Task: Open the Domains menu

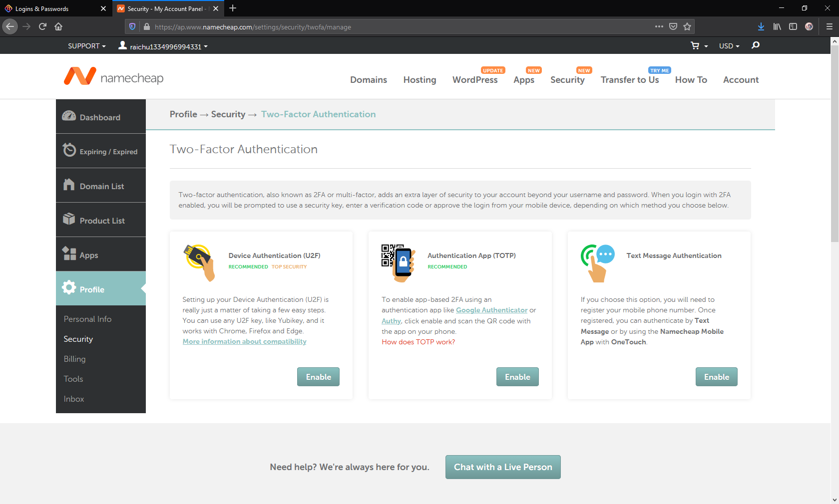Action: [x=369, y=80]
